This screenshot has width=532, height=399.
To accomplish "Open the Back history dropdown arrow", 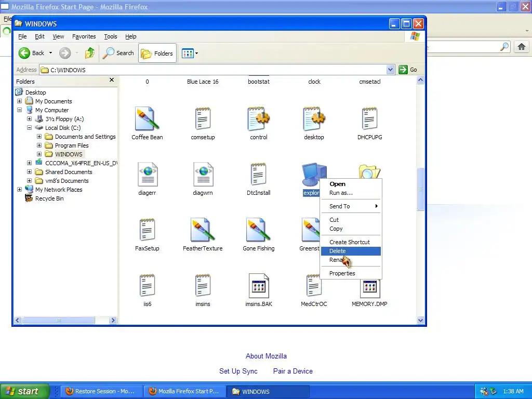I will (x=50, y=53).
